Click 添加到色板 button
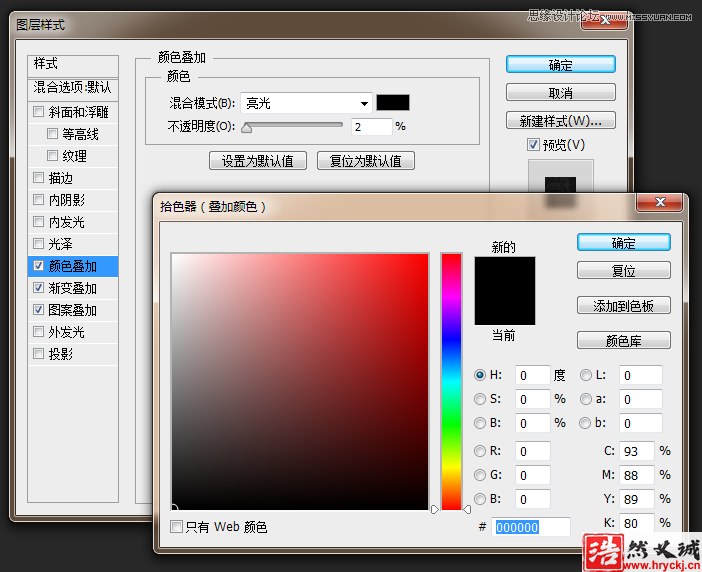702x572 pixels. [x=624, y=305]
